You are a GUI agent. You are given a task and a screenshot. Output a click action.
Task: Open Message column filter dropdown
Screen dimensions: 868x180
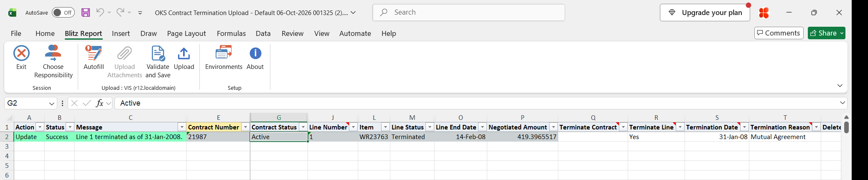pyautogui.click(x=182, y=127)
